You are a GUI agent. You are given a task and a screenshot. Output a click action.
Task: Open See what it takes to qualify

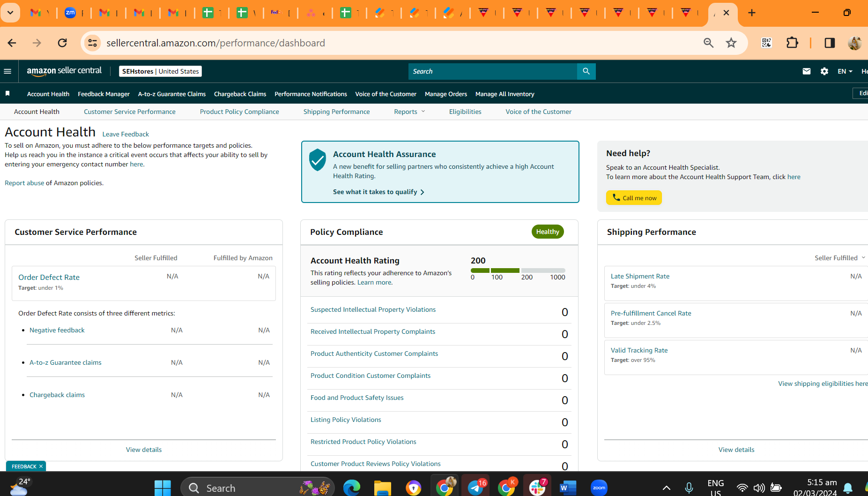click(x=378, y=192)
